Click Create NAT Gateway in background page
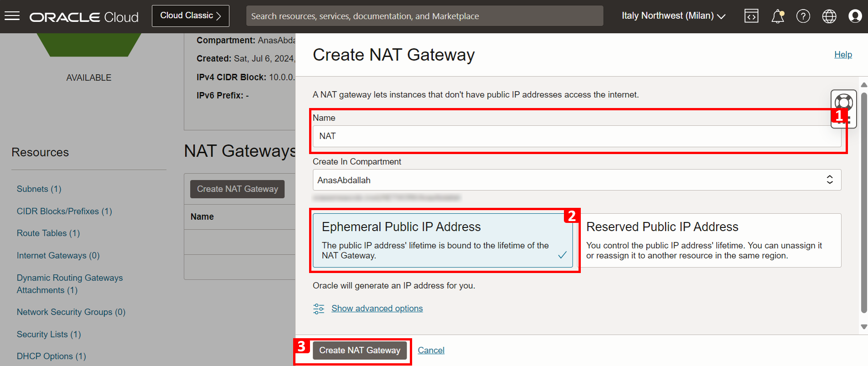The image size is (868, 366). [237, 189]
